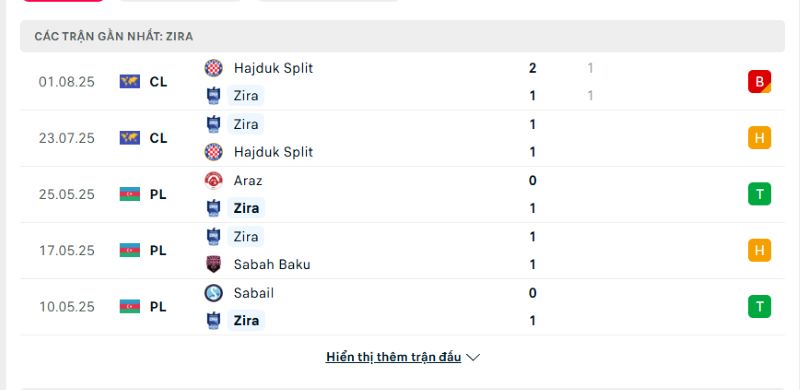Click CL competition label for 01.08.25
The width and height of the screenshot is (800, 390).
pyautogui.click(x=158, y=82)
